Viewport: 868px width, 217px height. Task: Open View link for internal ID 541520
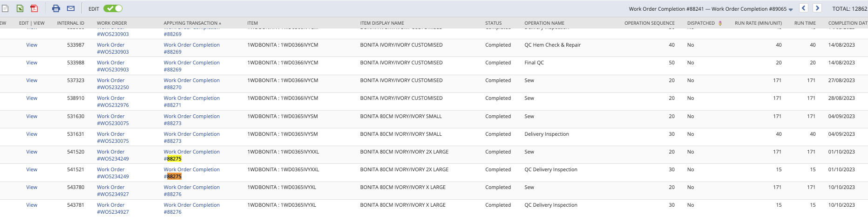[x=32, y=152]
